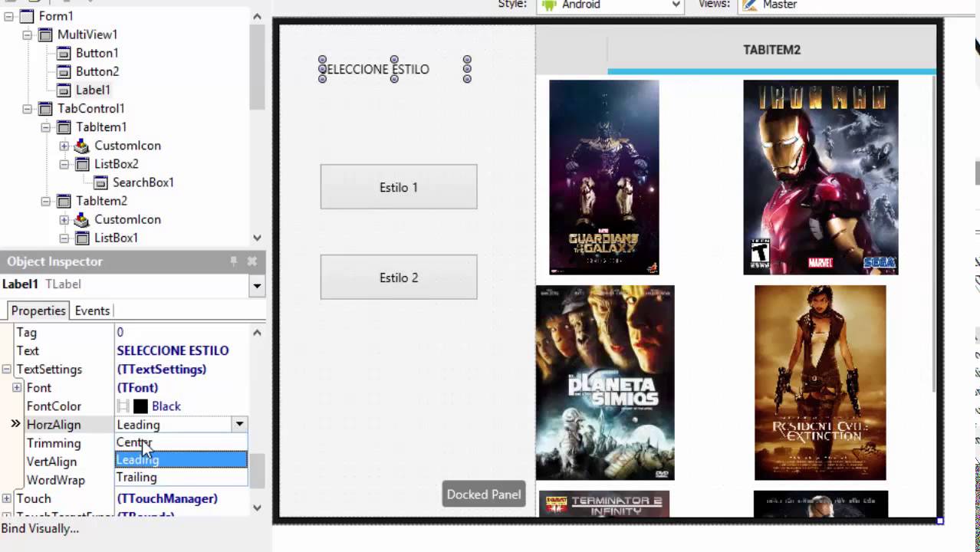Select the Guardians of the Galaxy poster

604,177
